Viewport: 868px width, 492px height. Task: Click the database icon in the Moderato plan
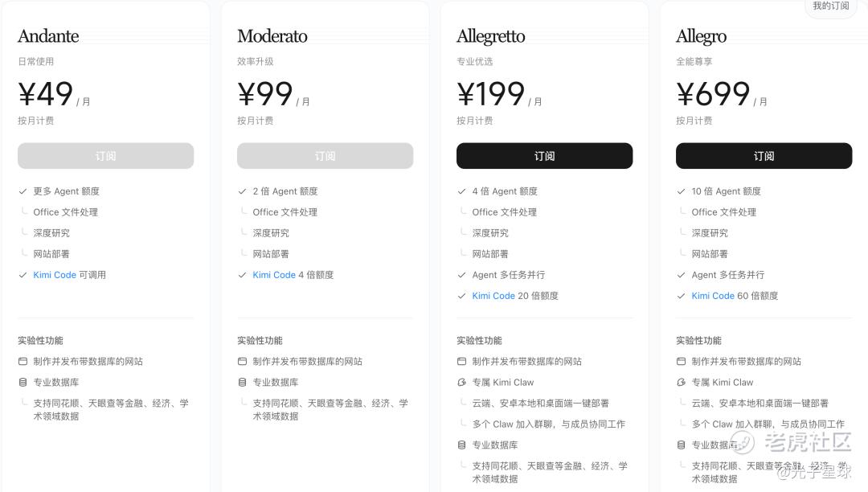pyautogui.click(x=242, y=383)
